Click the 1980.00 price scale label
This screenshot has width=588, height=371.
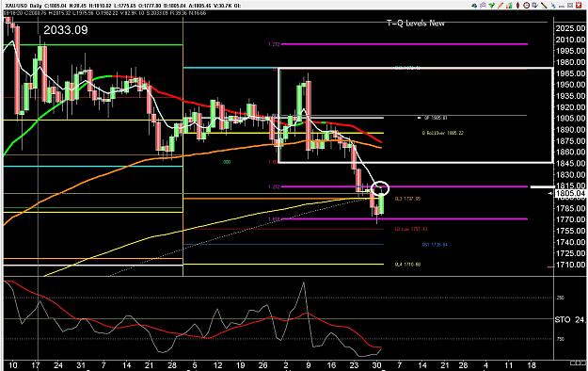571,62
